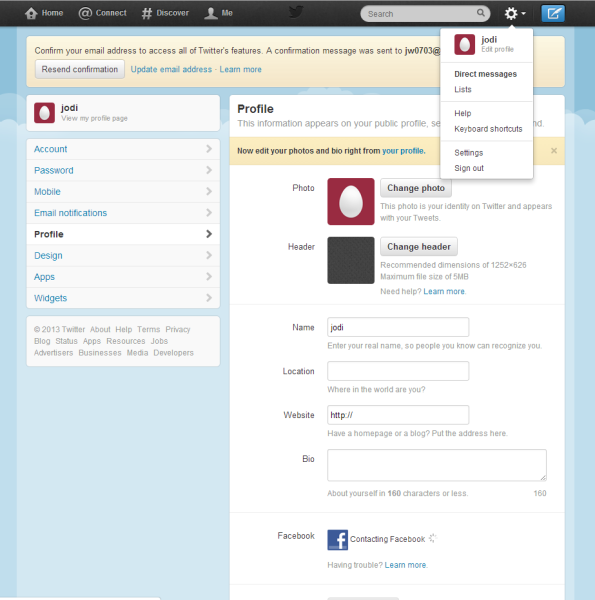Click the Developers footer link

(173, 353)
